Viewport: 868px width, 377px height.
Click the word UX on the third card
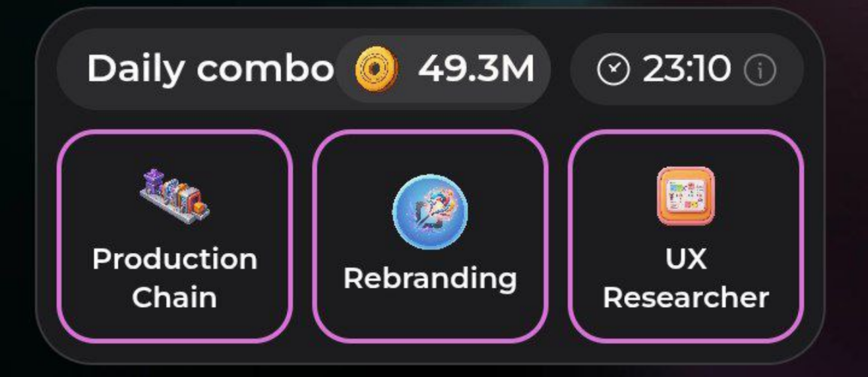686,259
